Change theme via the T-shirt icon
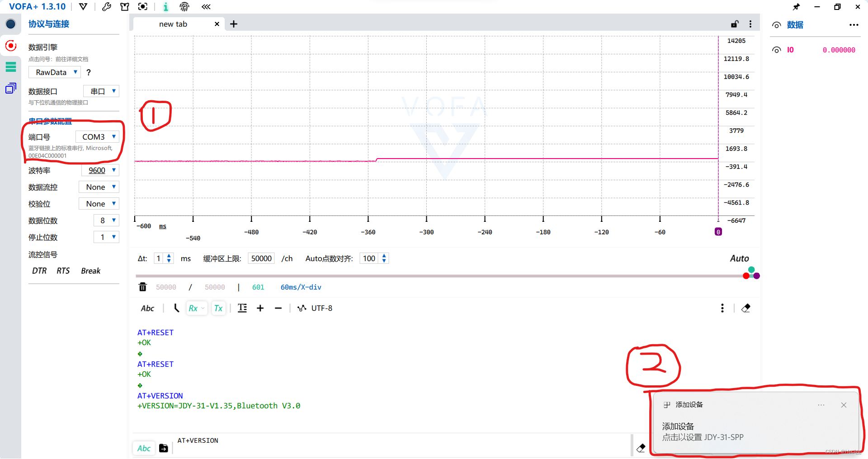868x459 pixels. click(x=125, y=7)
